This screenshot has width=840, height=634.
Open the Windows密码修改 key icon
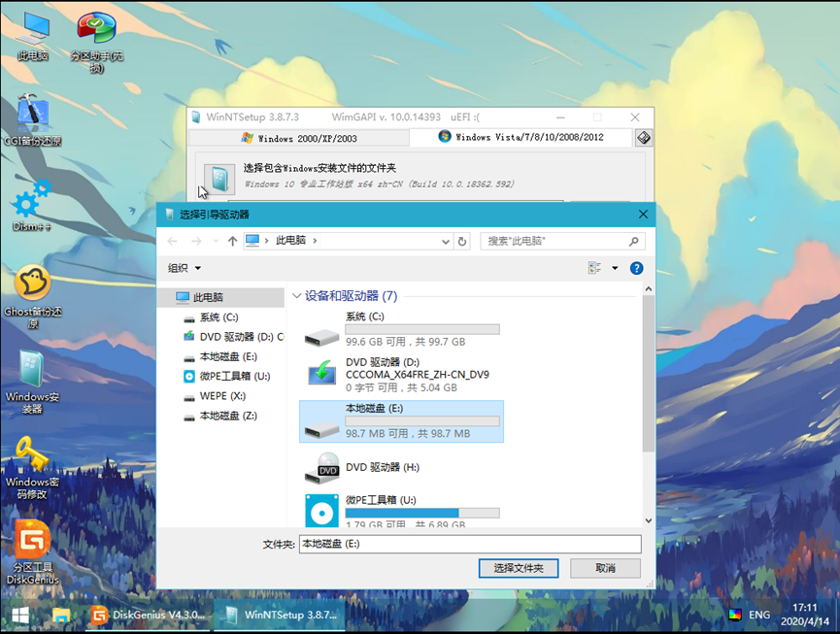pos(32,469)
